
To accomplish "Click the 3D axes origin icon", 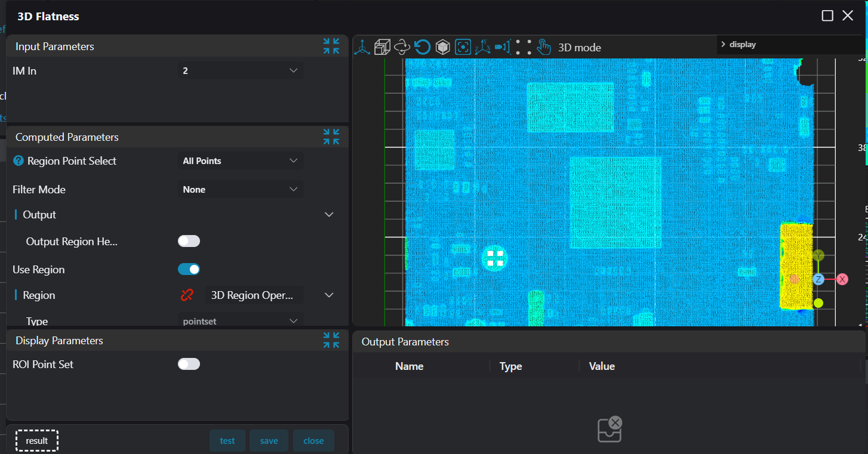I will click(362, 47).
